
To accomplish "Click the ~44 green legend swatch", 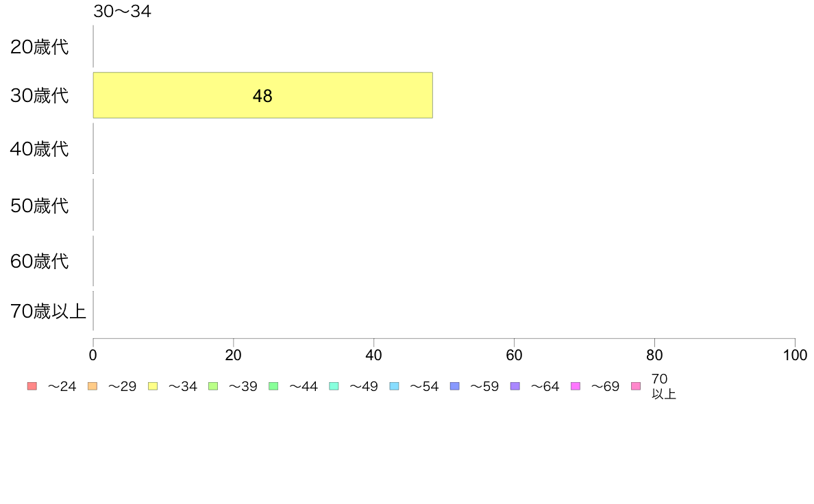I will (273, 386).
